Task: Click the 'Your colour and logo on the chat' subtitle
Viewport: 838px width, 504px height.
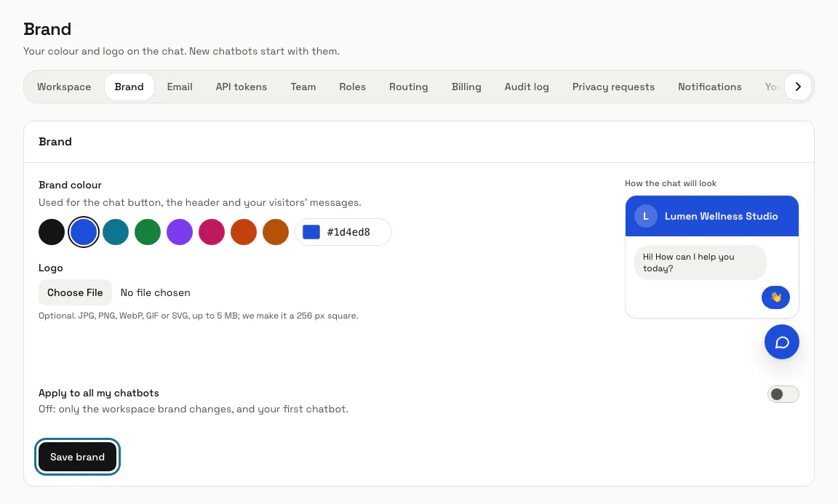Action: click(181, 52)
